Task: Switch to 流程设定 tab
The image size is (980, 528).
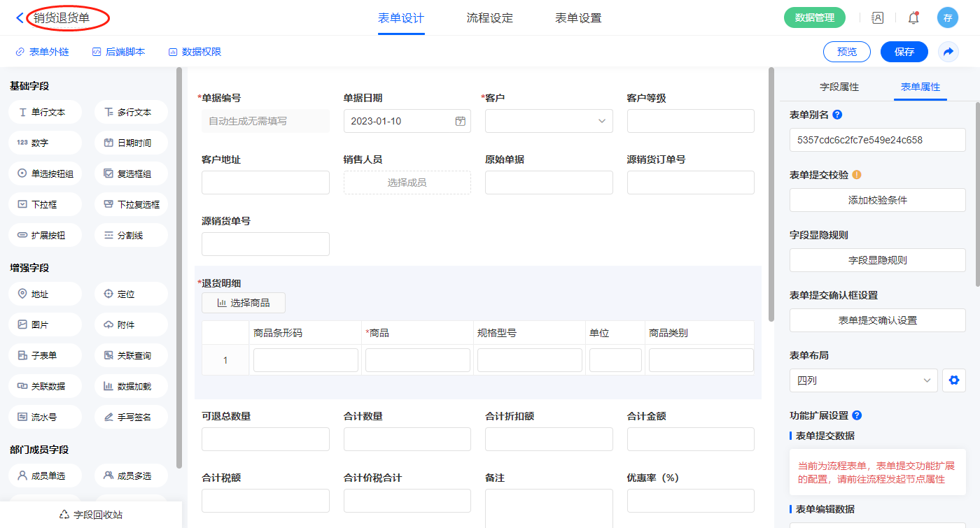Action: coord(489,18)
